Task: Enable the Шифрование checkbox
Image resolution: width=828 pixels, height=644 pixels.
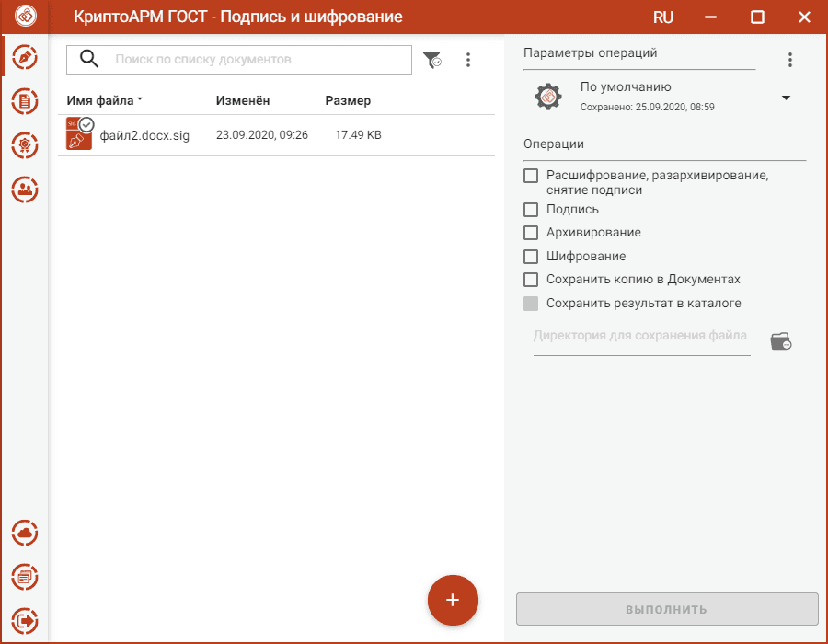Action: tap(531, 257)
